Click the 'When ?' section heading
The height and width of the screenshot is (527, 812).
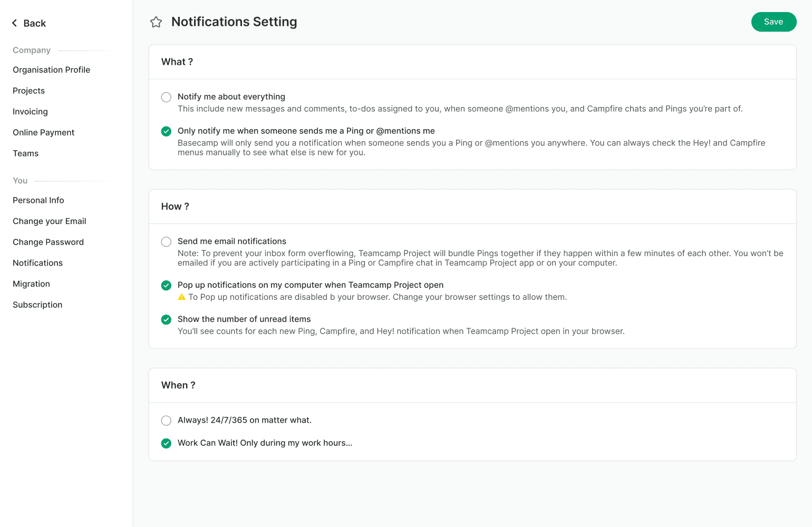[178, 385]
